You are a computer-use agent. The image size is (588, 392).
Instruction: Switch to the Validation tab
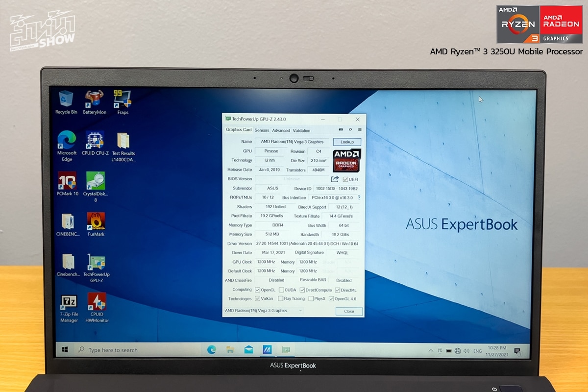[301, 130]
